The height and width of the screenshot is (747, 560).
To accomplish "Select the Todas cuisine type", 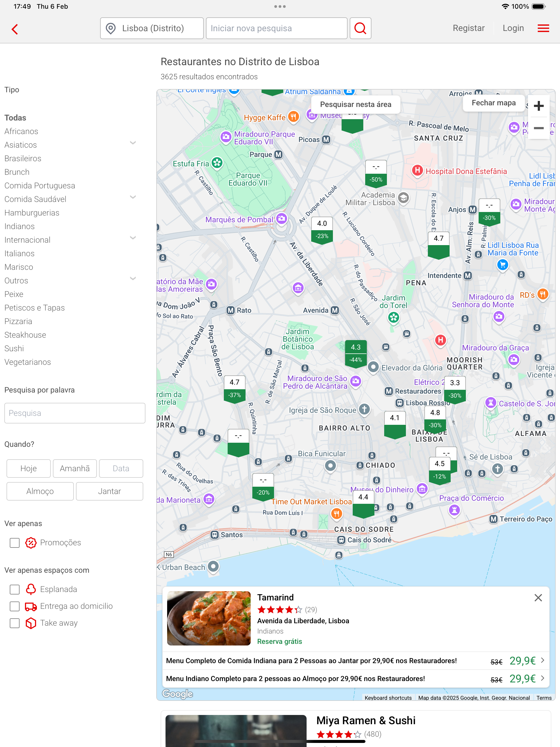I will click(x=15, y=118).
